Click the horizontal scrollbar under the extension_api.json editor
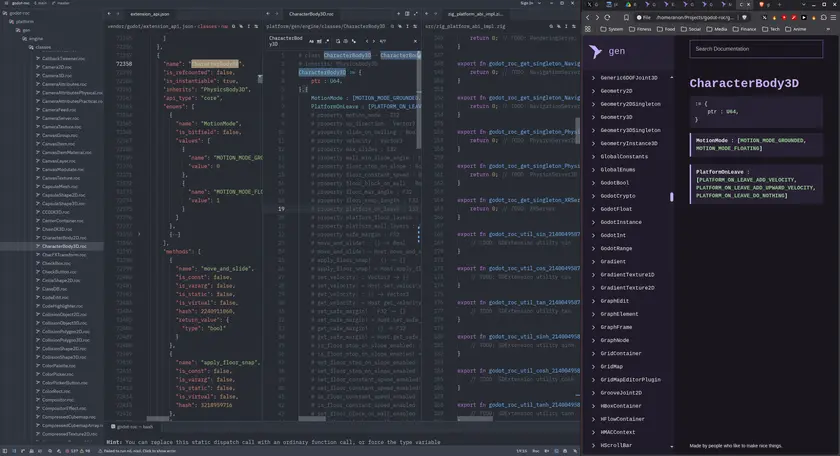840x456 pixels. click(x=158, y=418)
